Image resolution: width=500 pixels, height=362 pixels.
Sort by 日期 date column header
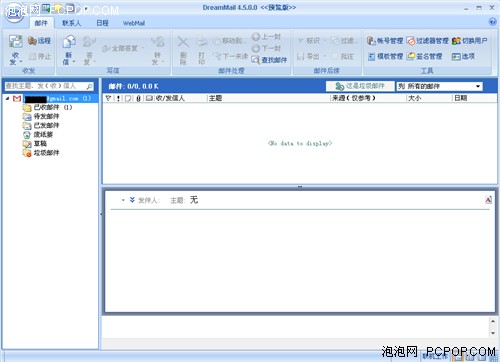(x=474, y=98)
